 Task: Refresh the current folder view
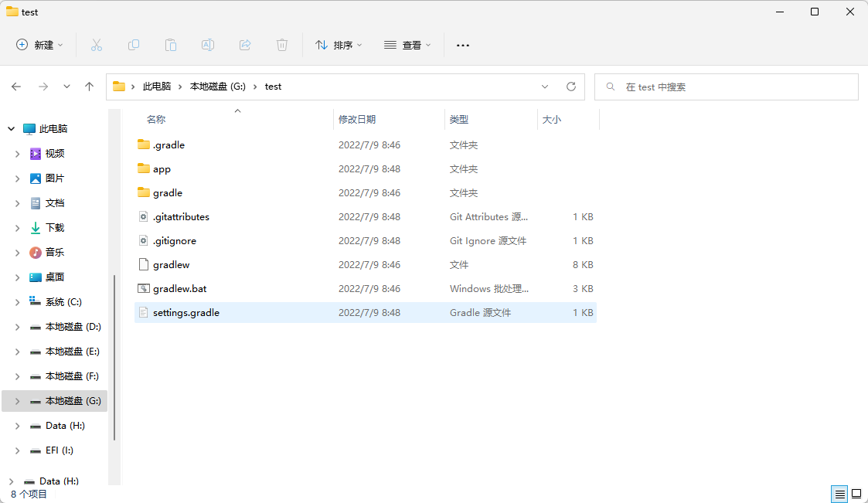[571, 87]
